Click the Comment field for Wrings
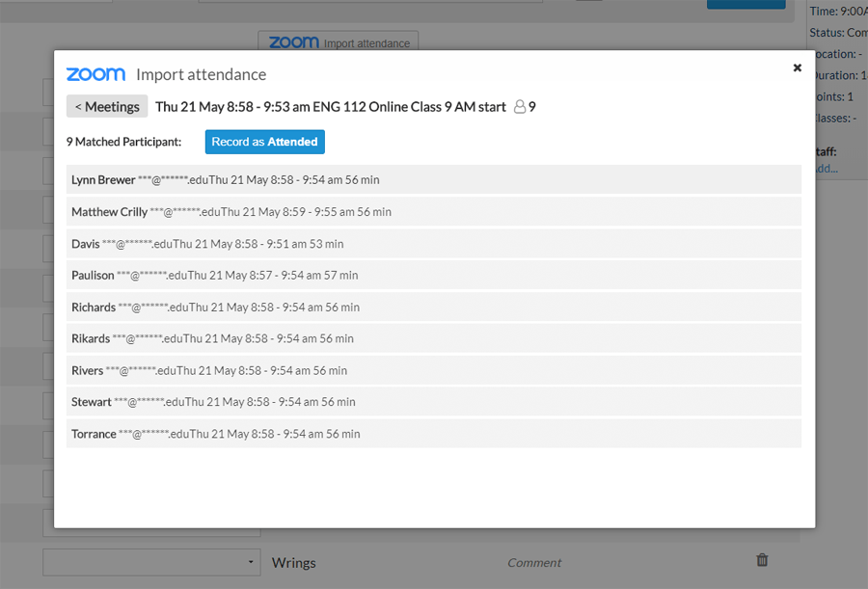This screenshot has height=589, width=868. point(534,562)
